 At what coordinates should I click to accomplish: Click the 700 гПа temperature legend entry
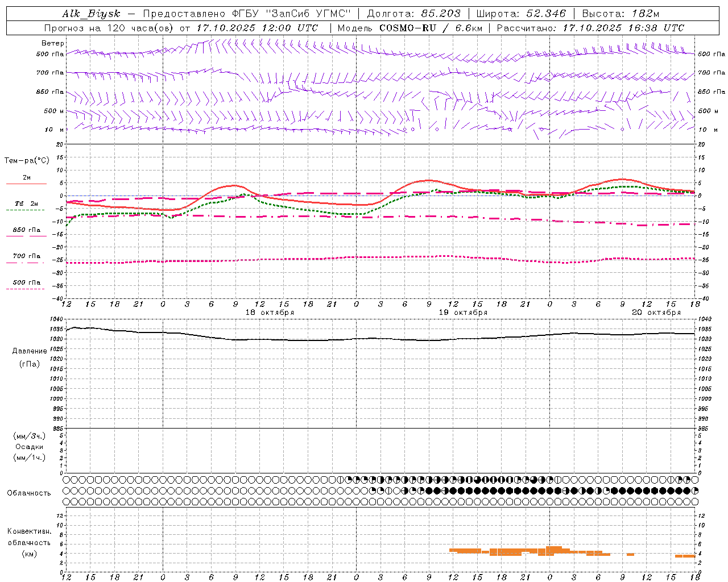click(27, 256)
